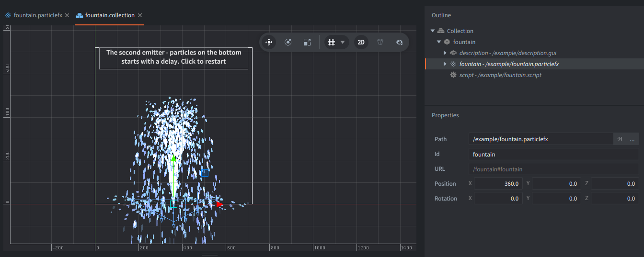Expand the description.gui outline node

pos(445,53)
